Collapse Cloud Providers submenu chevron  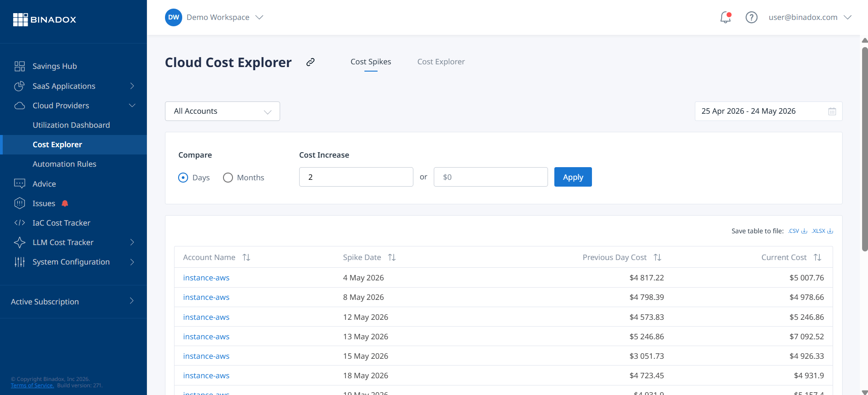click(132, 106)
